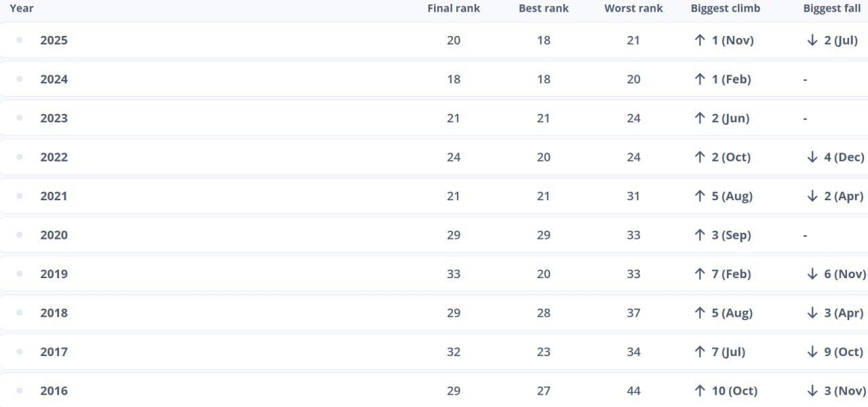868x407 pixels.
Task: Sort by the Year column header
Action: click(x=22, y=8)
